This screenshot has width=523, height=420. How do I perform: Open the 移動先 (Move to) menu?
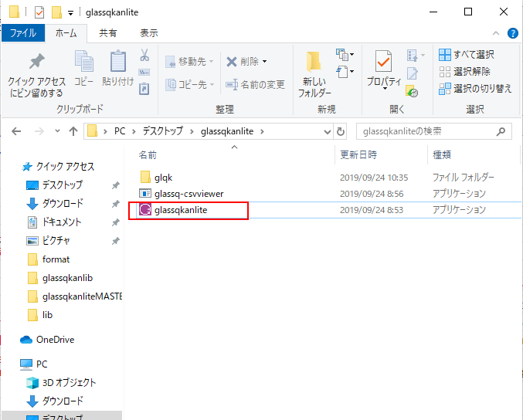[x=189, y=62]
